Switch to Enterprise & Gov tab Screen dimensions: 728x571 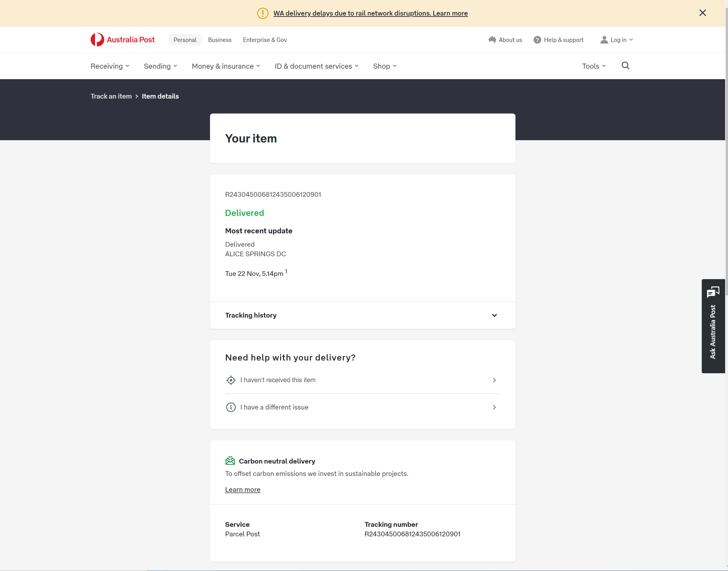coord(265,40)
